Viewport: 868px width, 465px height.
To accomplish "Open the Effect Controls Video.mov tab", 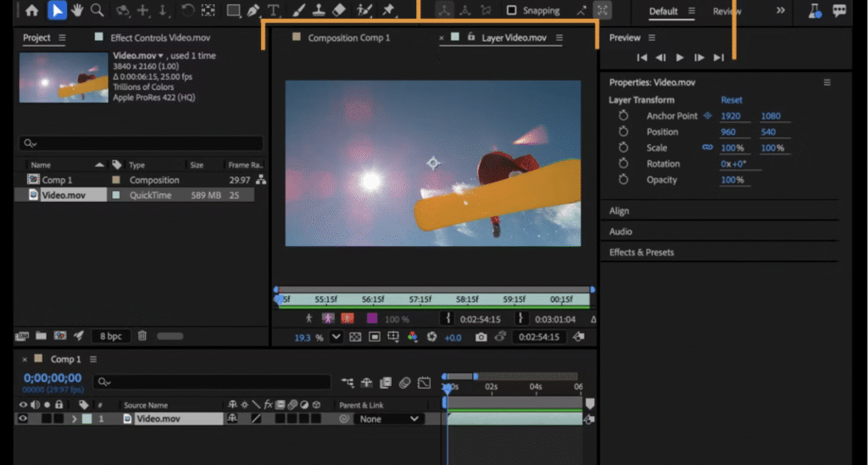I will point(160,37).
